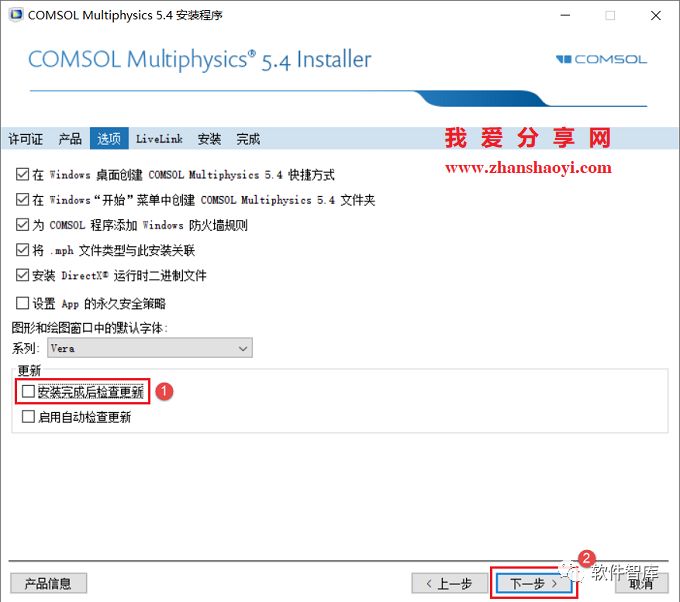This screenshot has height=602, width=680.
Task: Uncheck Windows desktop shortcut creation option
Action: coord(22,174)
